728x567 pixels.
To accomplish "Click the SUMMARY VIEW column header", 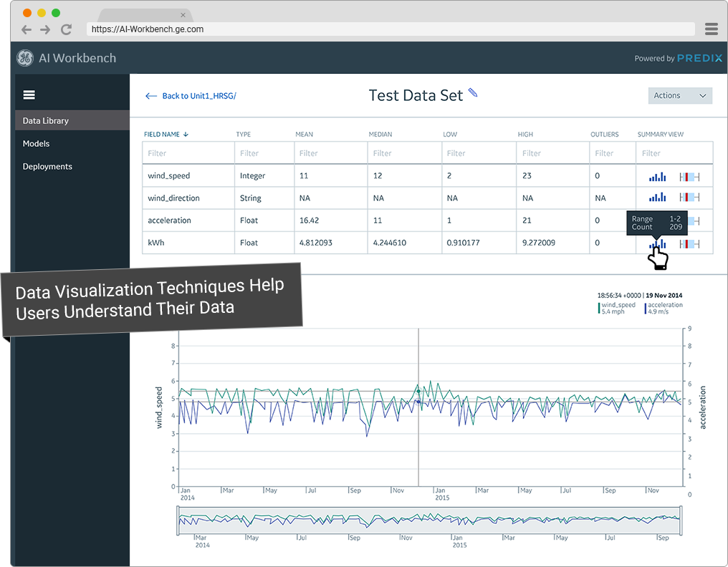I will tap(660, 134).
